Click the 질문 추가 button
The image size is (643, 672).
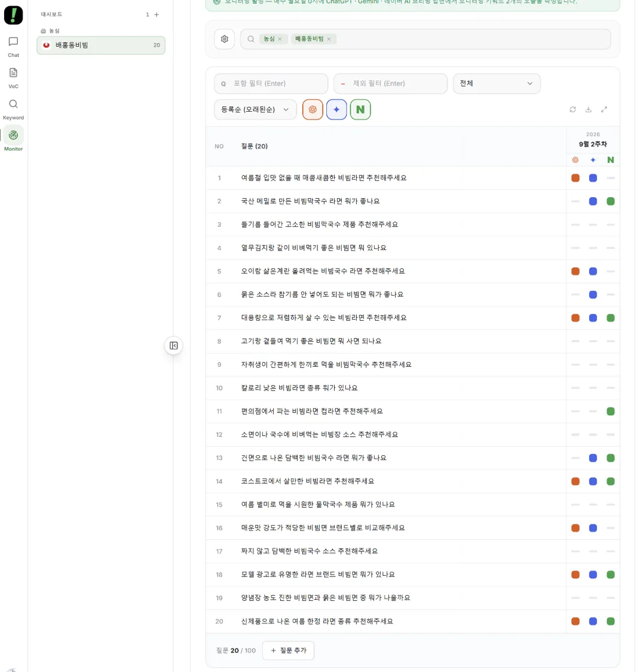point(288,650)
